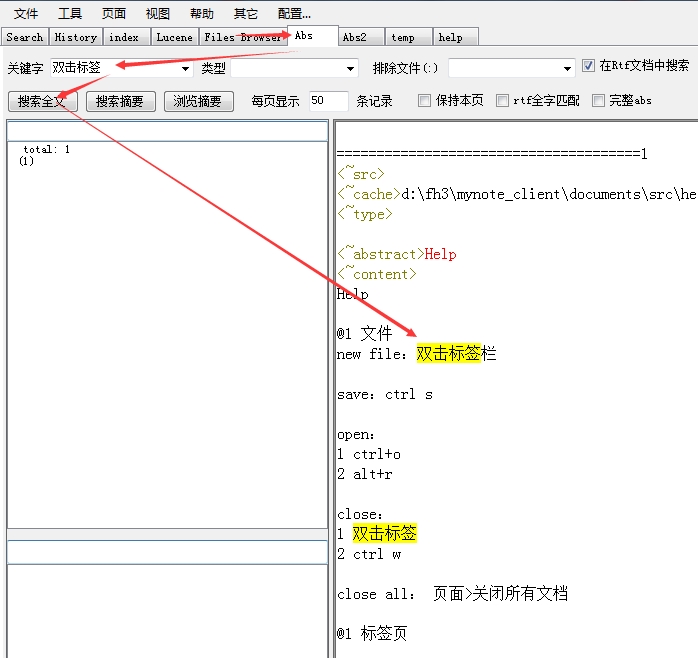Click the 搜索摘要 button
698x658 pixels.
point(120,101)
